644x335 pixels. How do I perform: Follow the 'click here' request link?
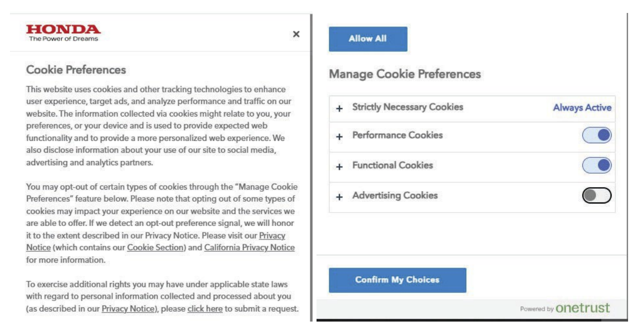(x=205, y=309)
